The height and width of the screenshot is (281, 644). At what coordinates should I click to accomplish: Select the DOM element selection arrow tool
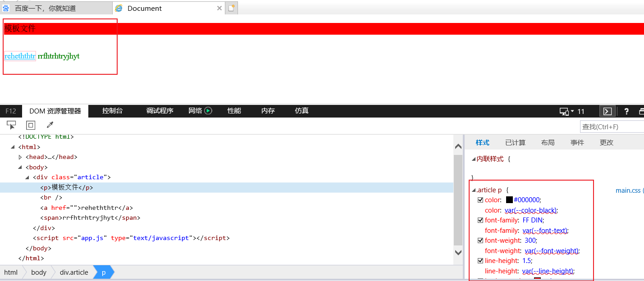(11, 125)
